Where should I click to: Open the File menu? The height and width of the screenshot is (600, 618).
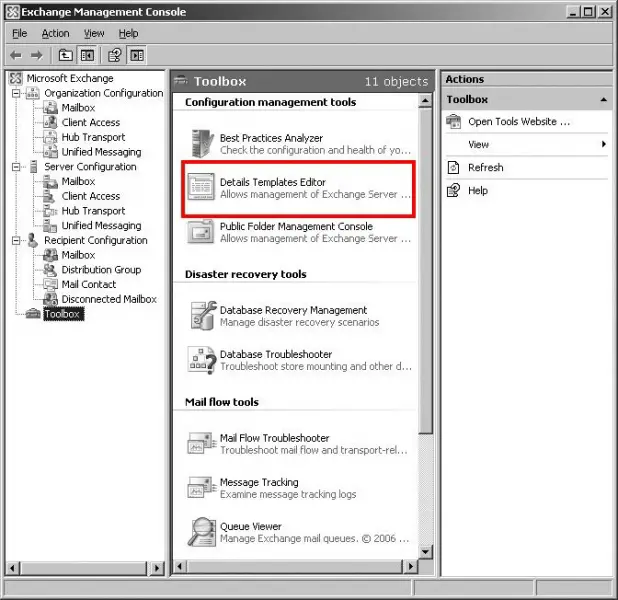tap(19, 34)
